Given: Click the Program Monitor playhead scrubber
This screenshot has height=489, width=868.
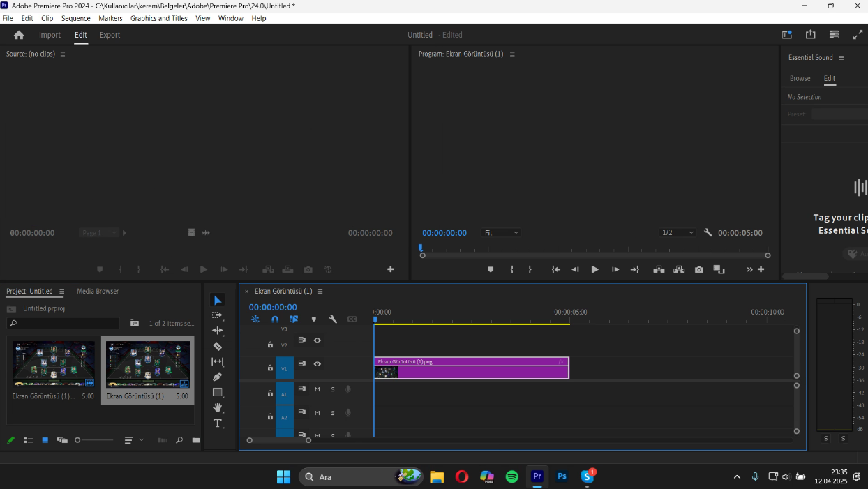Looking at the screenshot, I should click(x=421, y=248).
